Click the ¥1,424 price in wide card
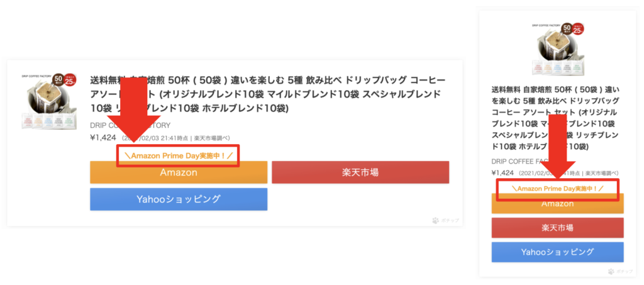644x285 pixels. pos(103,138)
